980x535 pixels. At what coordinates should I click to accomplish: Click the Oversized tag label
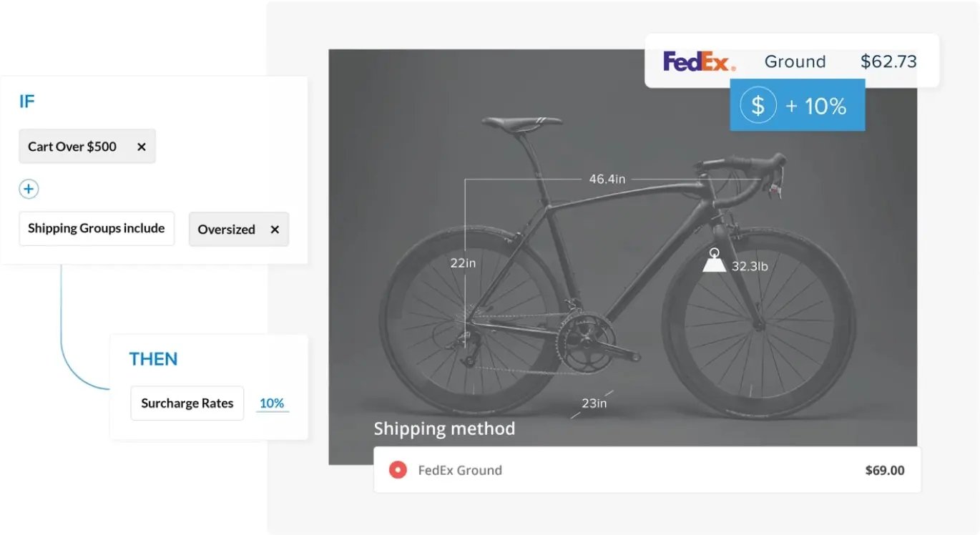pyautogui.click(x=226, y=230)
